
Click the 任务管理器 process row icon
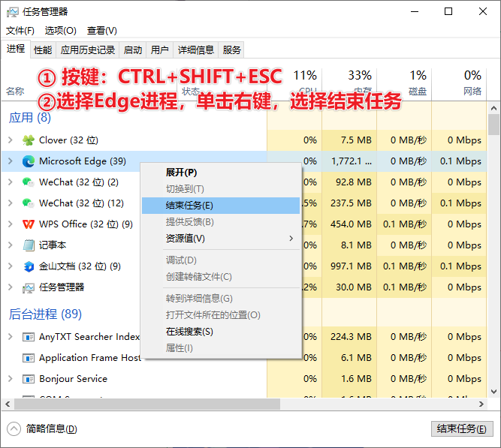tap(29, 287)
